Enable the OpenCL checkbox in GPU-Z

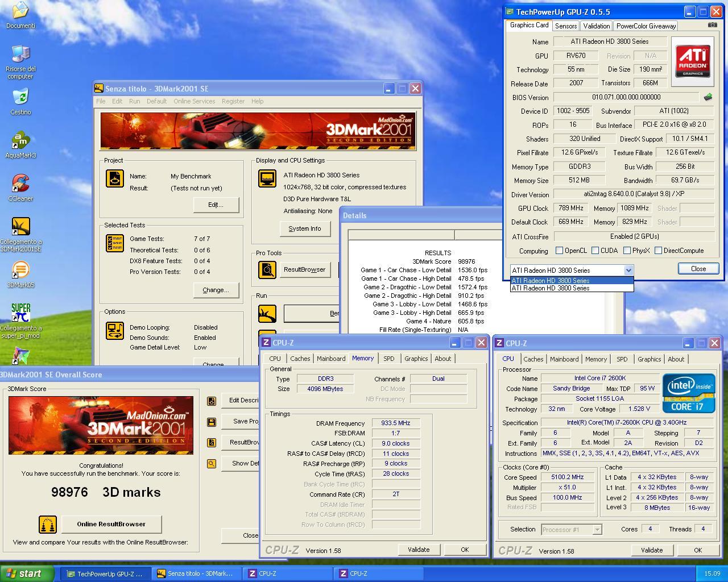(x=559, y=251)
